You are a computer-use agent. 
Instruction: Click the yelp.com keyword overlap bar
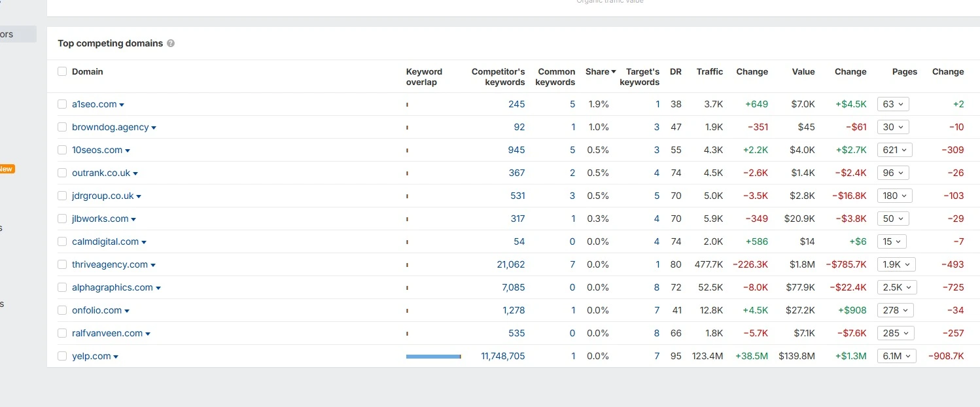tap(433, 356)
